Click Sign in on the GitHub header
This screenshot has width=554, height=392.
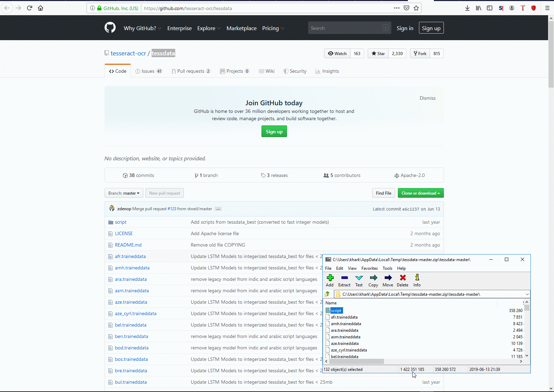pyautogui.click(x=405, y=28)
